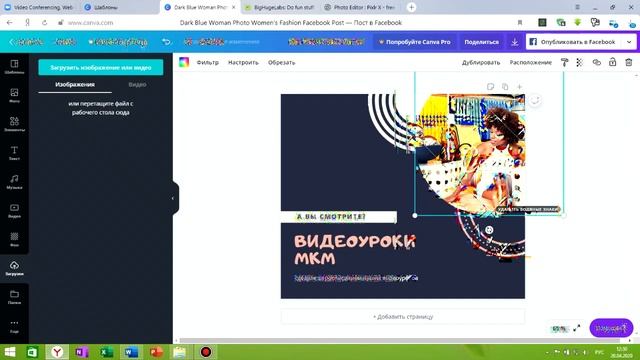Click Опубликовать в Facebook button
Screen dimensions: 640x360
click(x=574, y=42)
